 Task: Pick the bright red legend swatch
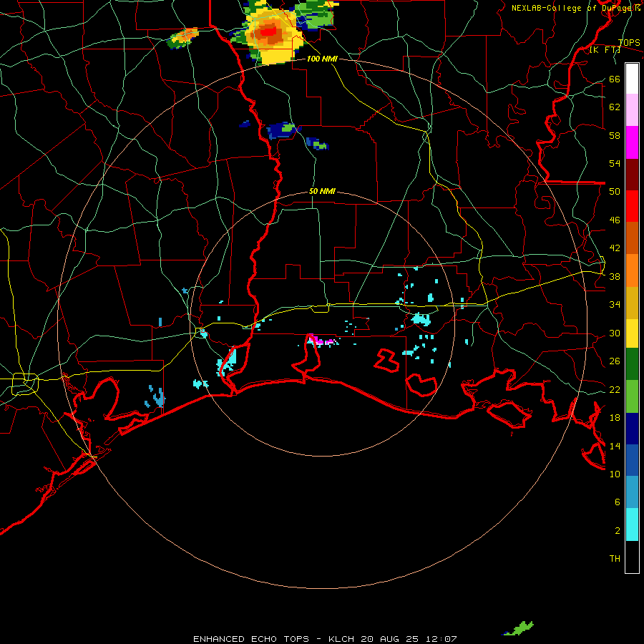point(632,206)
